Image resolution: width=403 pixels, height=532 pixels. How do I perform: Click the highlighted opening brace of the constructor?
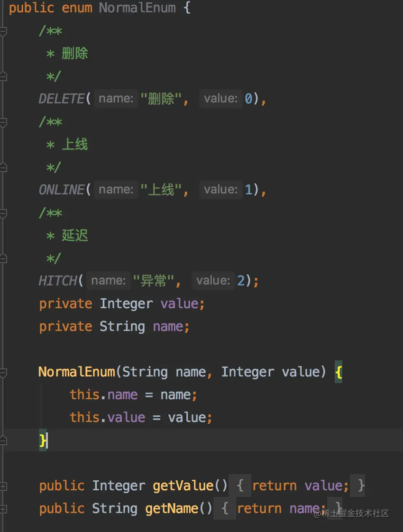coord(339,372)
